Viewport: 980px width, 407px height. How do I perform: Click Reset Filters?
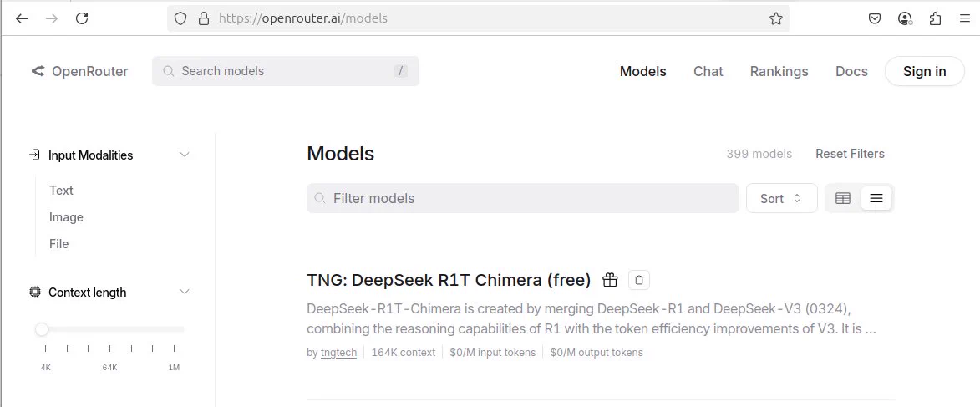pos(850,154)
